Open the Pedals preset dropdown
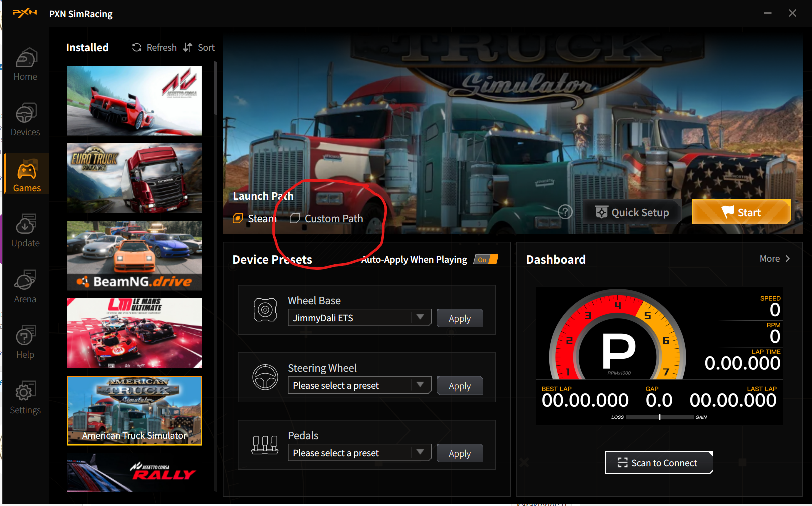This screenshot has height=506, width=812. pyautogui.click(x=359, y=453)
